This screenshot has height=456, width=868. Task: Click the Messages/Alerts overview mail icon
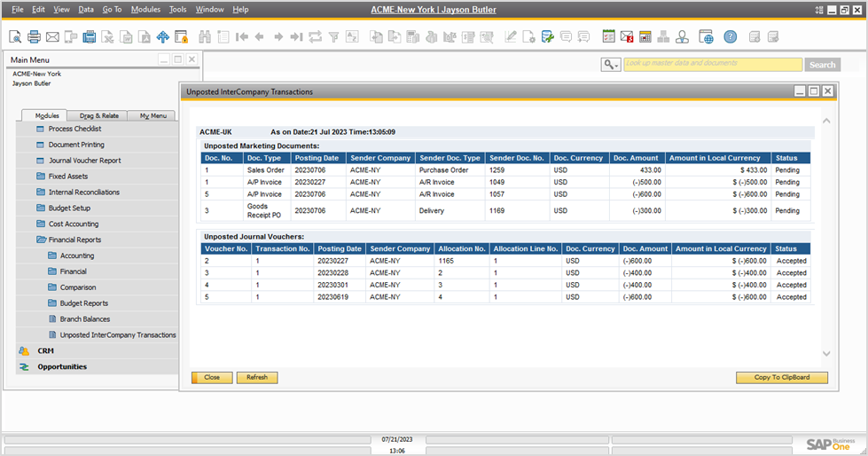[x=627, y=37]
